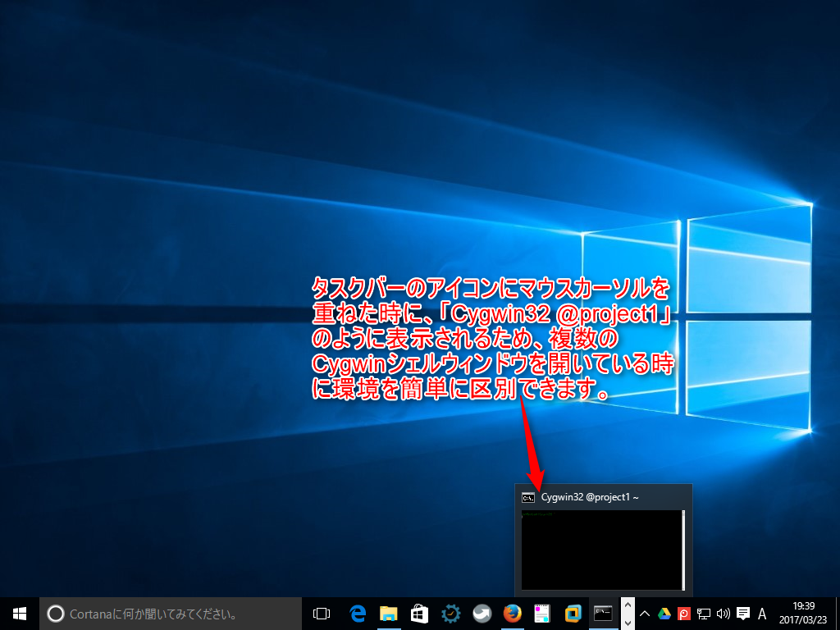Open Google Drive tray icon
840x630 pixels.
coord(664,613)
